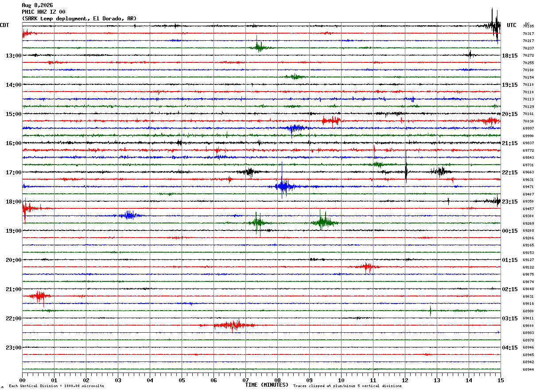Click the DC offset value 68944
Viewport: 536px width, 392px height.
pyautogui.click(x=528, y=369)
